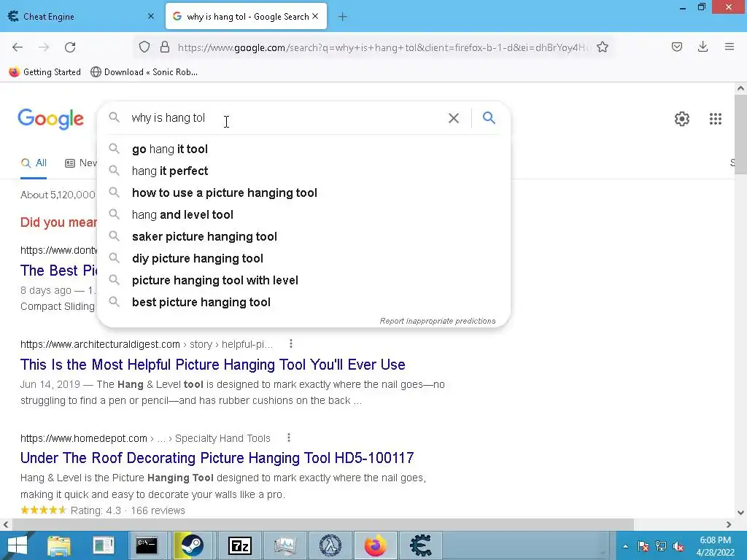Choose the 'hang it perfect' suggestion
Screen dimensions: 747x560
[304, 171]
